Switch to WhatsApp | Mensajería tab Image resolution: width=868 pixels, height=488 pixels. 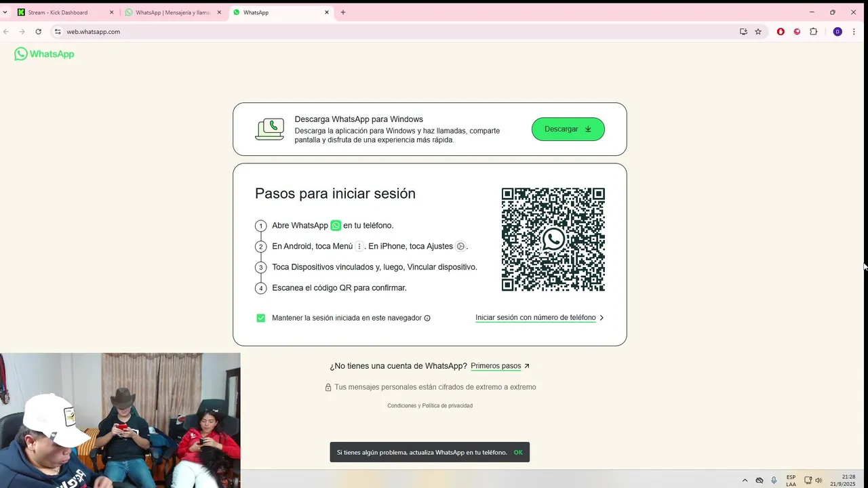pos(173,12)
